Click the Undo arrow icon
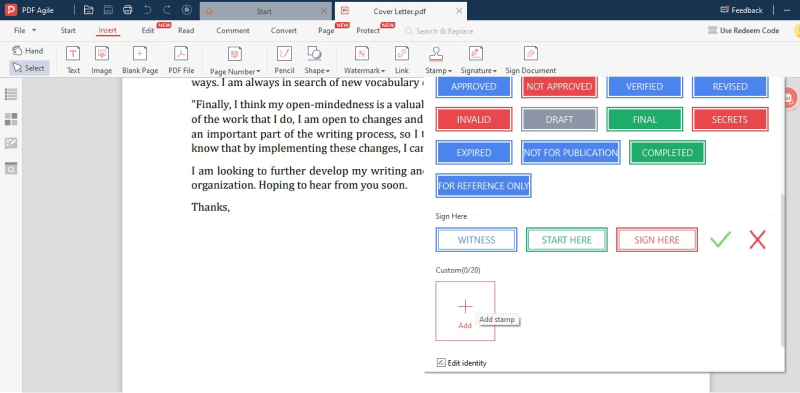The width and height of the screenshot is (800, 393). tap(147, 10)
